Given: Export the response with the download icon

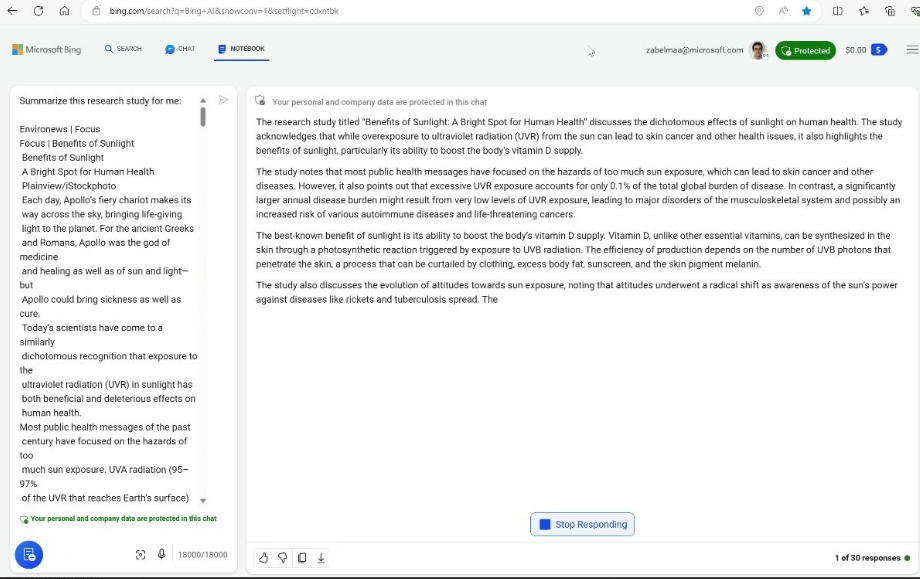Looking at the screenshot, I should click(320, 557).
